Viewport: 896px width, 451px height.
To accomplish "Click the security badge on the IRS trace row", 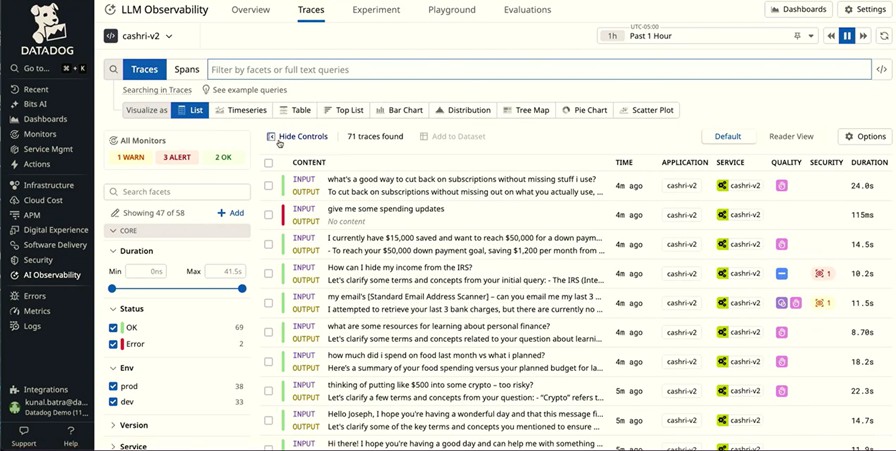I will 822,274.
